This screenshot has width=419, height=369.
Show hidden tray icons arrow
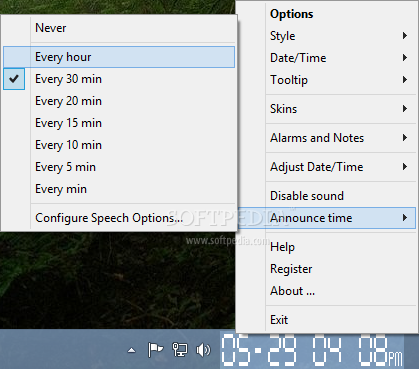[132, 350]
